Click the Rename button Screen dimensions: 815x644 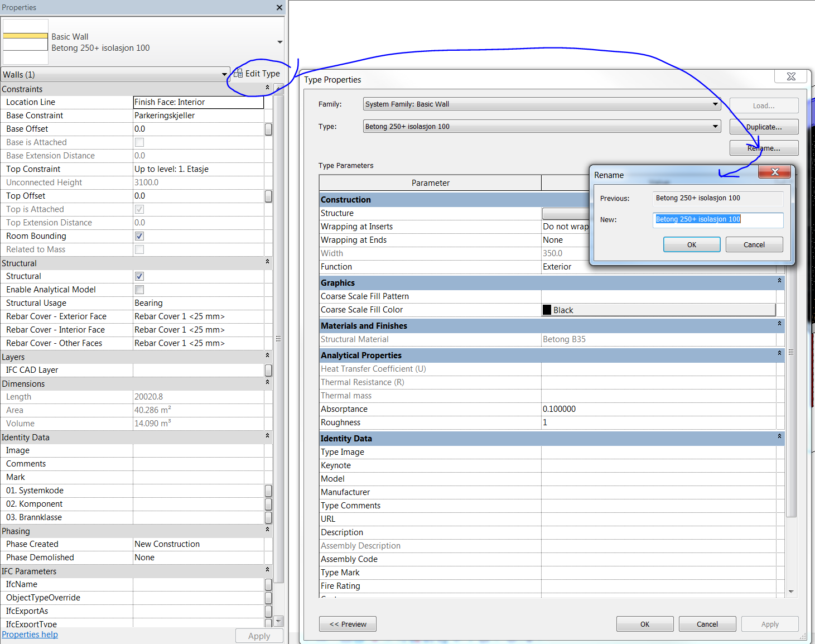(764, 147)
